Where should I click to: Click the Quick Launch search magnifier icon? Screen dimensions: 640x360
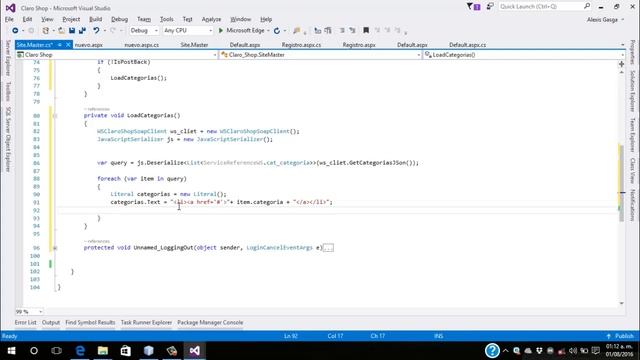pyautogui.click(x=587, y=6)
